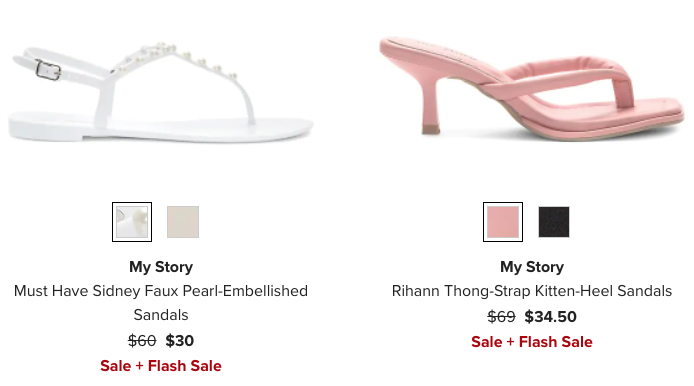Open the white pearl-embellished sandal image
Viewport: 694px width, 386px height.
click(161, 92)
